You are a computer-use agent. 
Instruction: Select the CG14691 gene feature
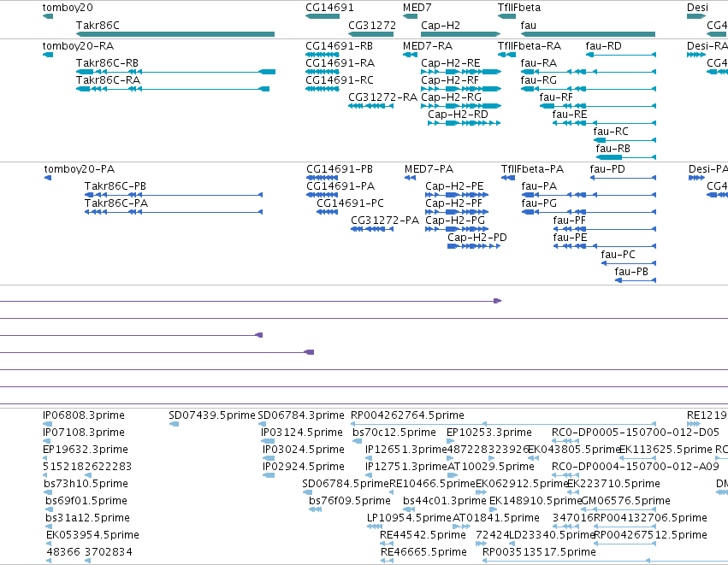(x=323, y=16)
